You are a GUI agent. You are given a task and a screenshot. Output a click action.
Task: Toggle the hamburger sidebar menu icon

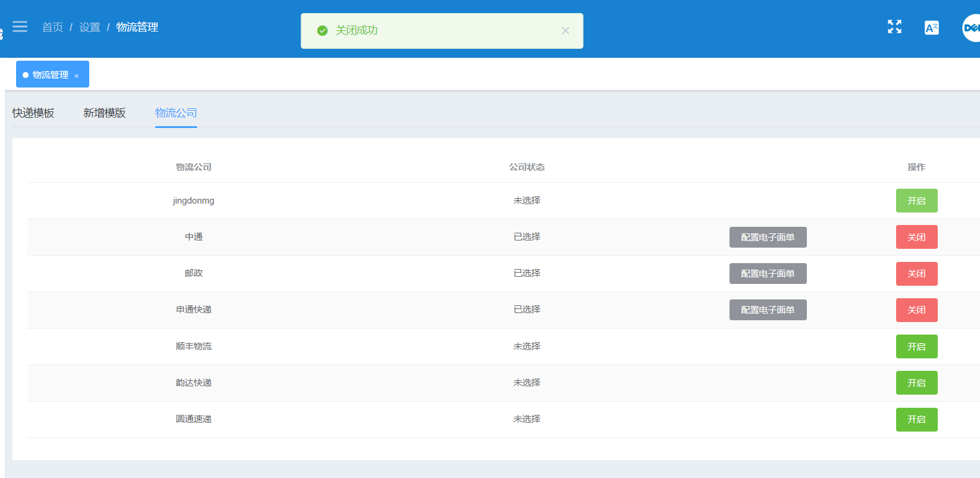[x=20, y=27]
